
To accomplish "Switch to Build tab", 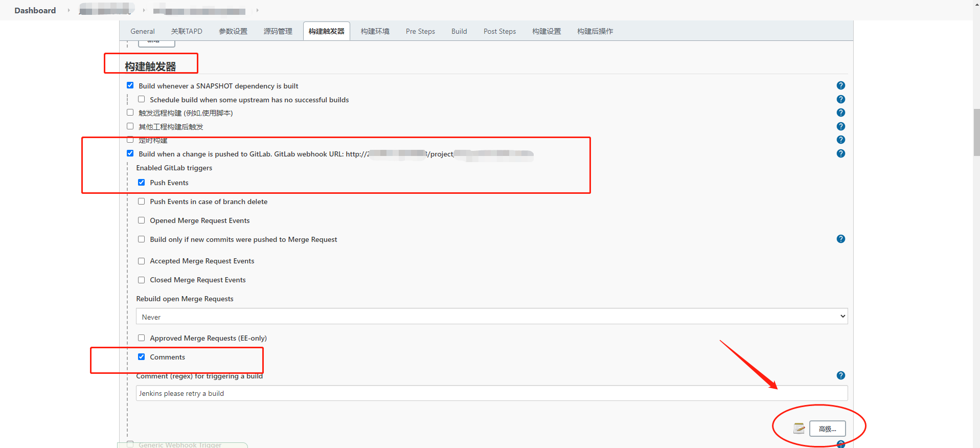I will [459, 31].
